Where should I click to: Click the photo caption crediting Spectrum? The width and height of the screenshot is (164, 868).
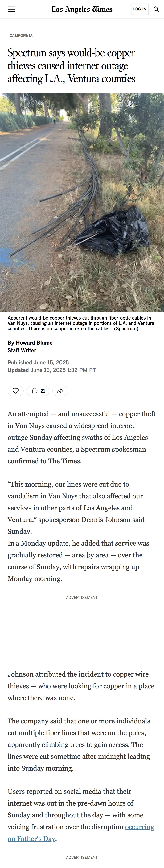(x=81, y=323)
